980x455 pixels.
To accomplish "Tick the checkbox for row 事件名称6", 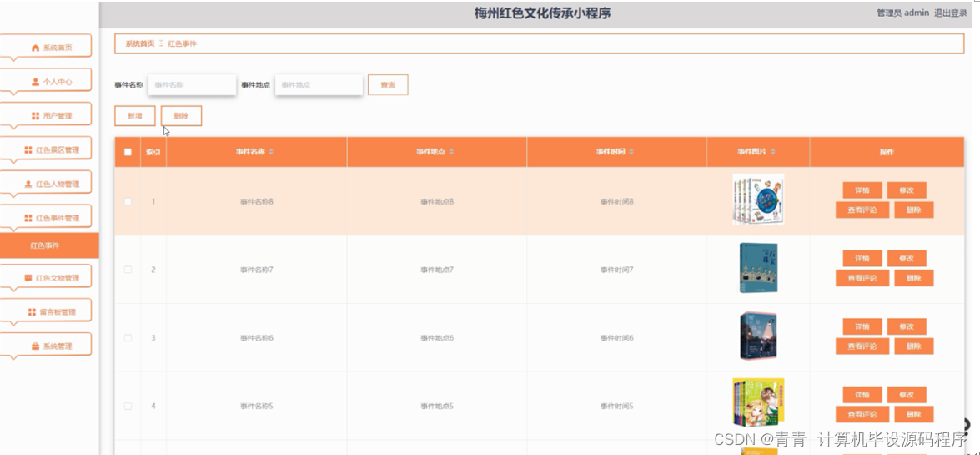I will (128, 338).
